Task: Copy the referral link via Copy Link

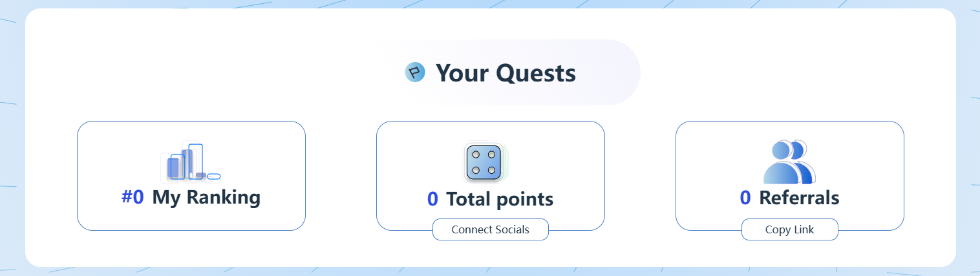Action: pos(789,229)
